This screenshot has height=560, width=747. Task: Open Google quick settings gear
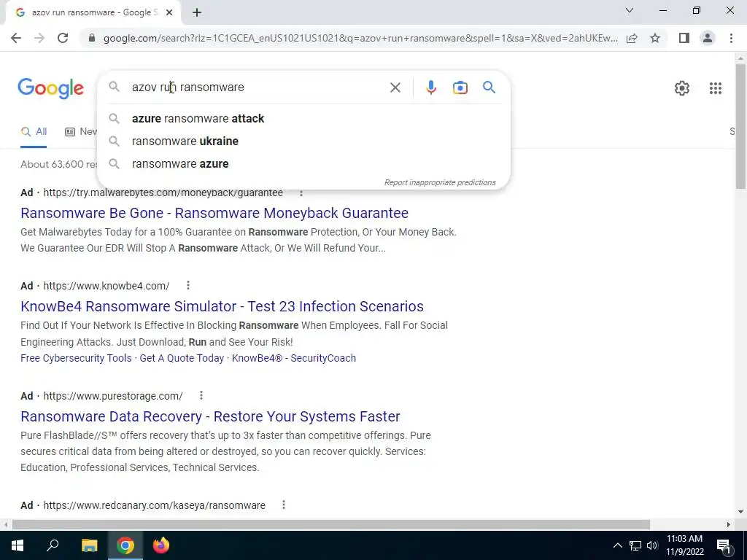click(682, 88)
